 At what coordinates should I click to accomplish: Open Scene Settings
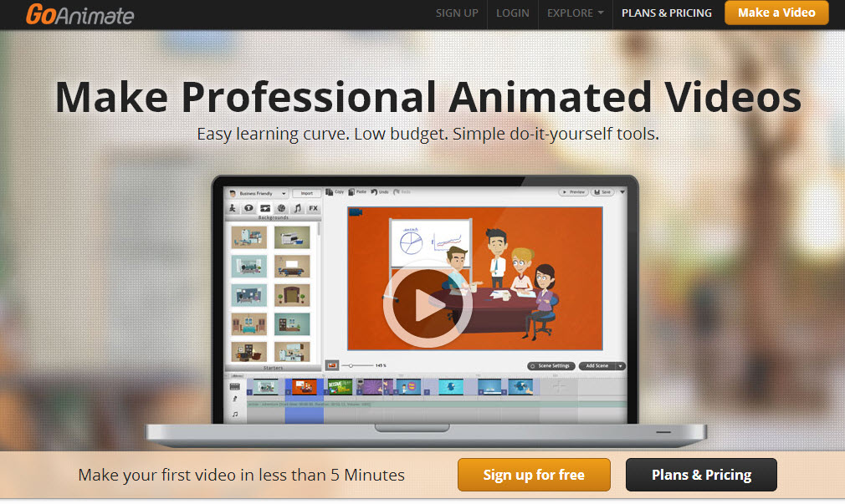click(551, 366)
